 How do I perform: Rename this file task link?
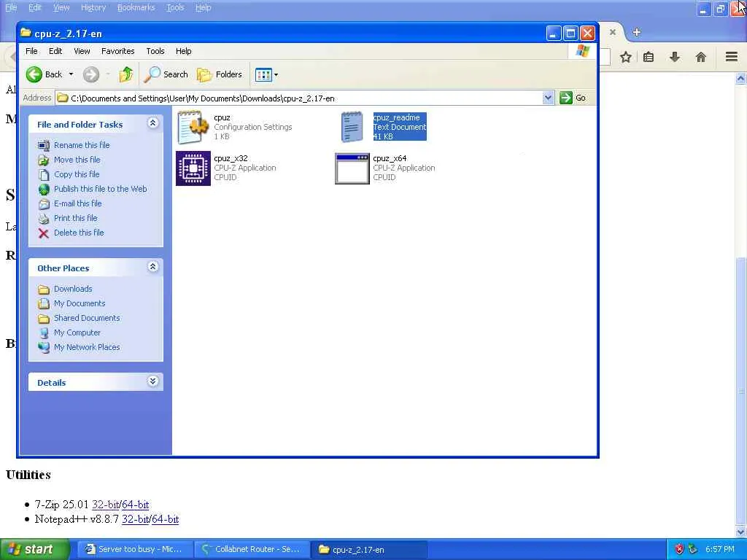(82, 145)
